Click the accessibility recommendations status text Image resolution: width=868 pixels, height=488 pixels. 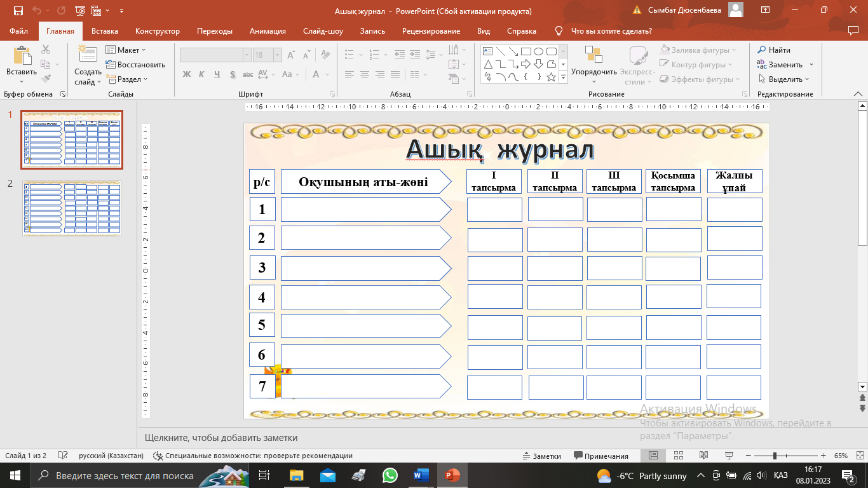point(253,456)
